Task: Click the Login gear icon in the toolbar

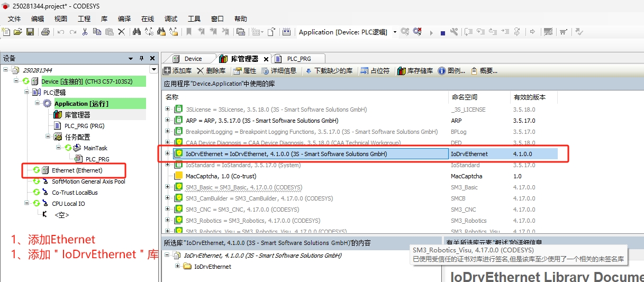Action: click(405, 32)
